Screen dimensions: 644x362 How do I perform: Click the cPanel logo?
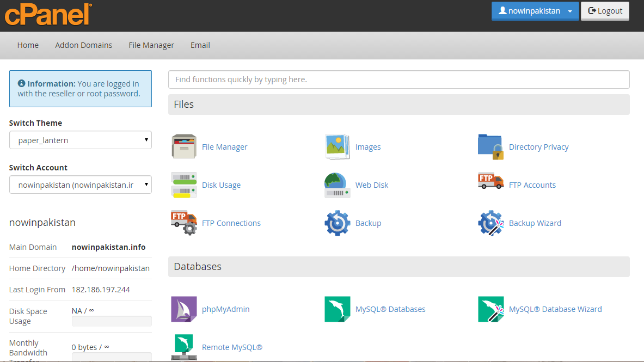48,14
